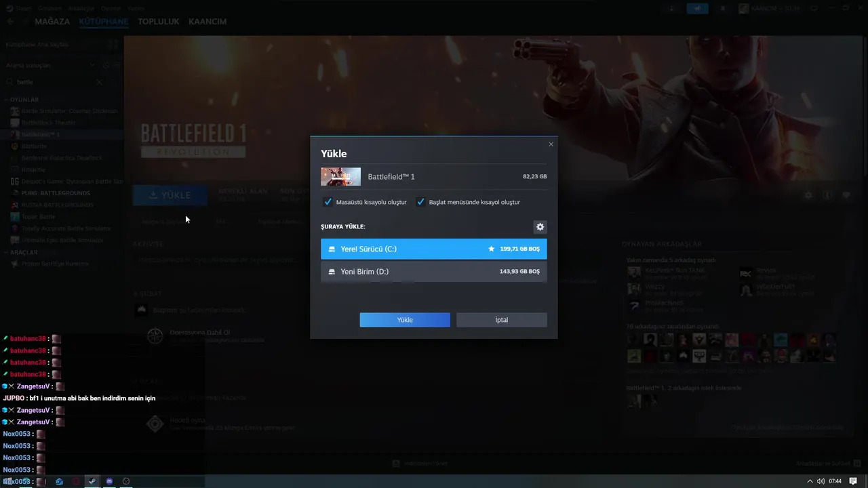Open the Arkadaşlar menu
Image resolution: width=868 pixels, height=488 pixels.
pos(81,8)
